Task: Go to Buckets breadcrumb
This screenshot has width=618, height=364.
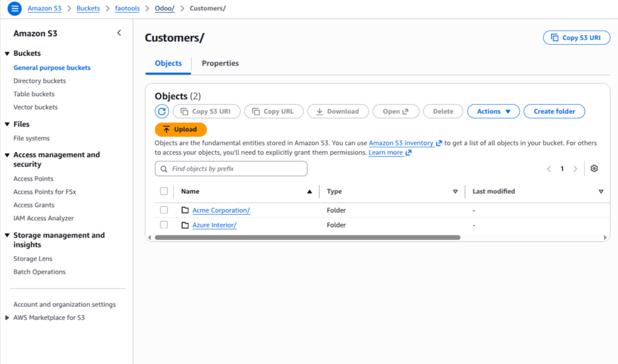Action: pos(88,8)
